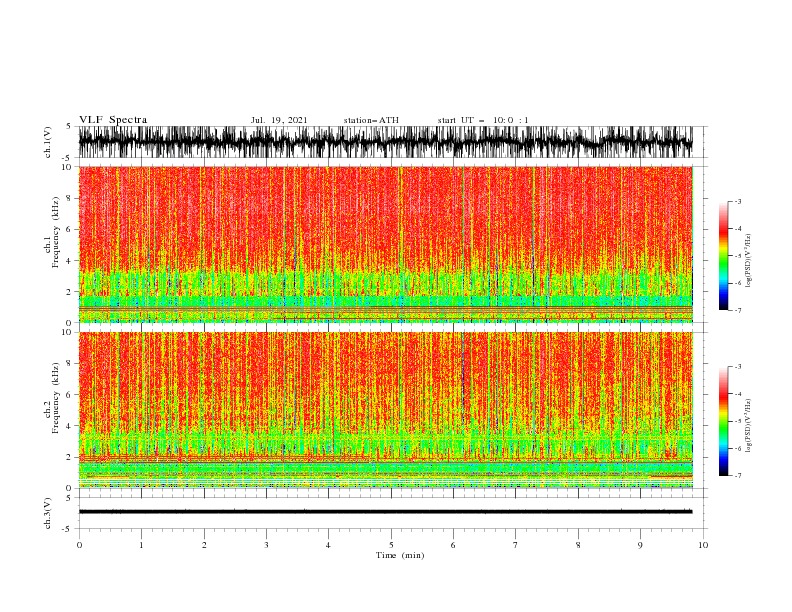Screen dimensions: 792x612
Task: Click ch.1 frequency tick label '8'
Action: click(71, 198)
